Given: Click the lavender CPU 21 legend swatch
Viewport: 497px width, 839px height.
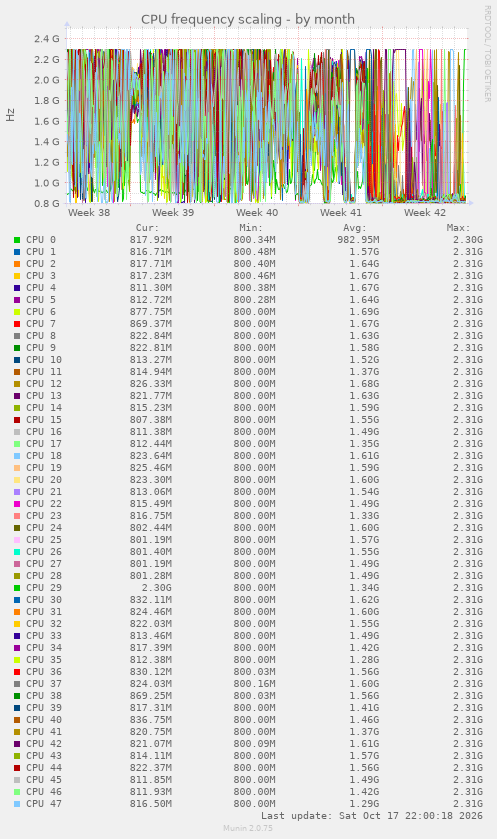Looking at the screenshot, I should click(x=17, y=492).
